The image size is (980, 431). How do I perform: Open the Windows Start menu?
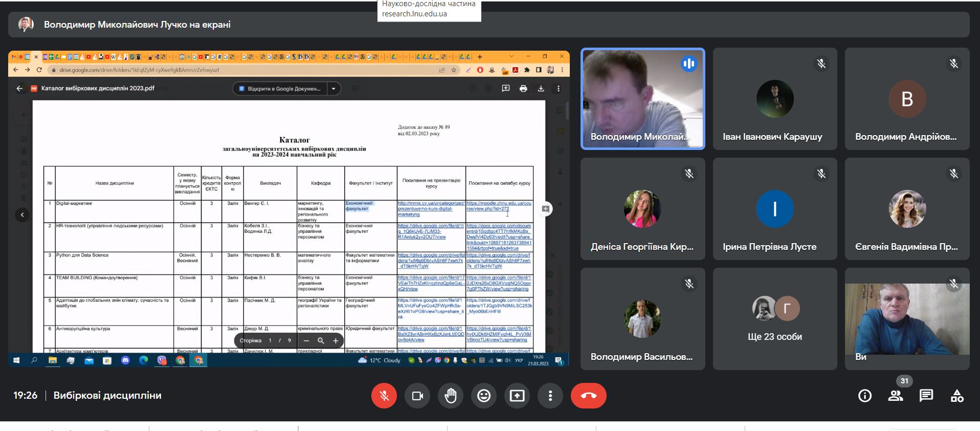[16, 360]
